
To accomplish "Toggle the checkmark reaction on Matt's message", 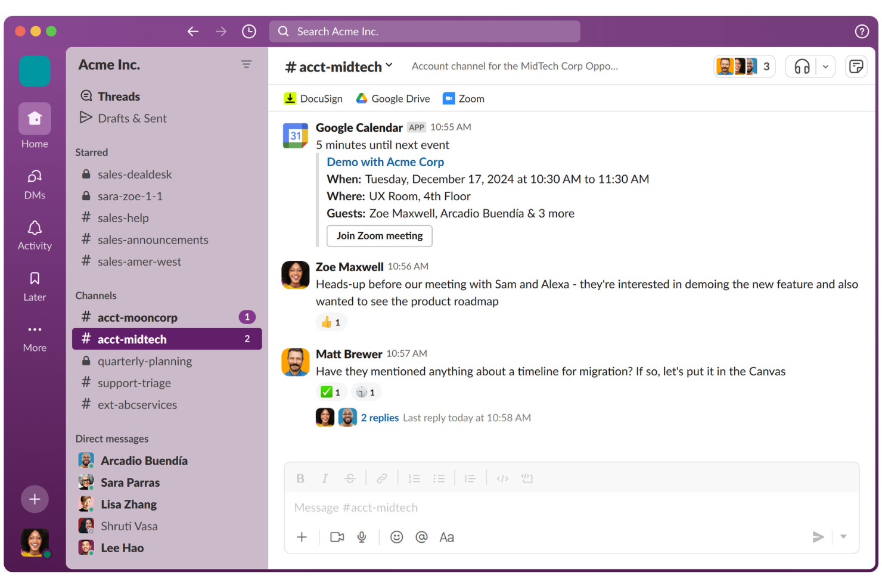I will coord(331,391).
